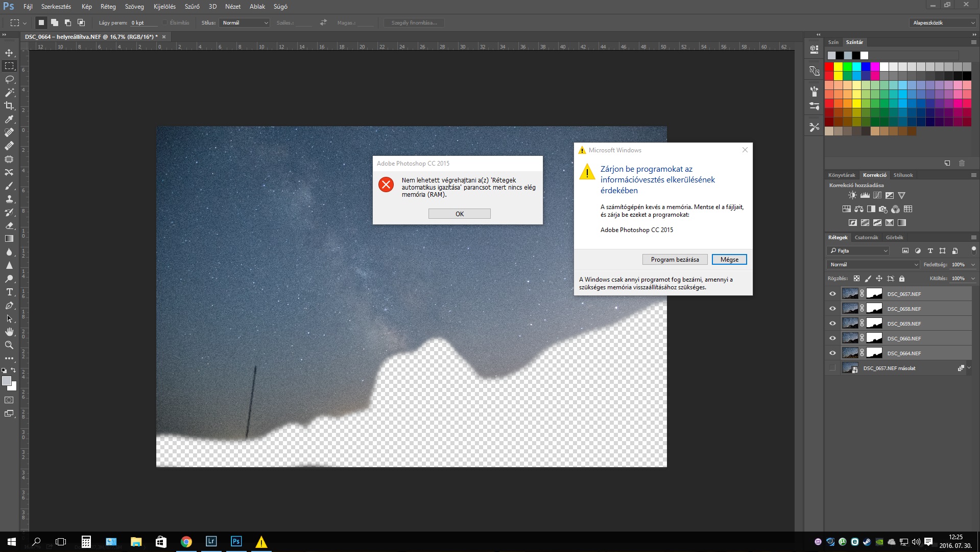Image resolution: width=980 pixels, height=552 pixels.
Task: Click the Add to selection icon
Action: [x=55, y=22]
